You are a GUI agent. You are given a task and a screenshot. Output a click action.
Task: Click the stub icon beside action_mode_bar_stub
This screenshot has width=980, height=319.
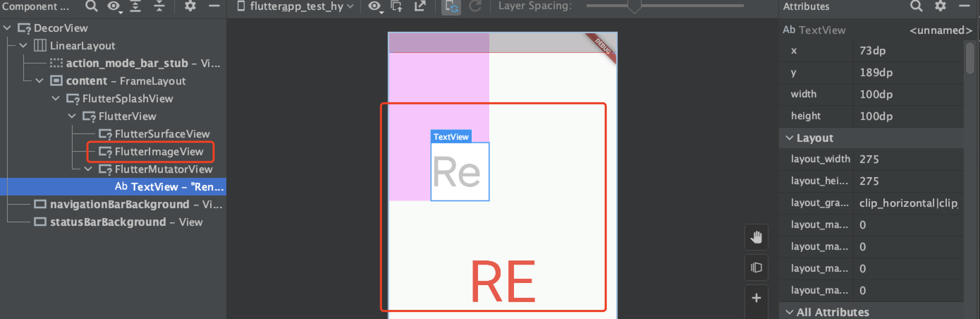56,63
